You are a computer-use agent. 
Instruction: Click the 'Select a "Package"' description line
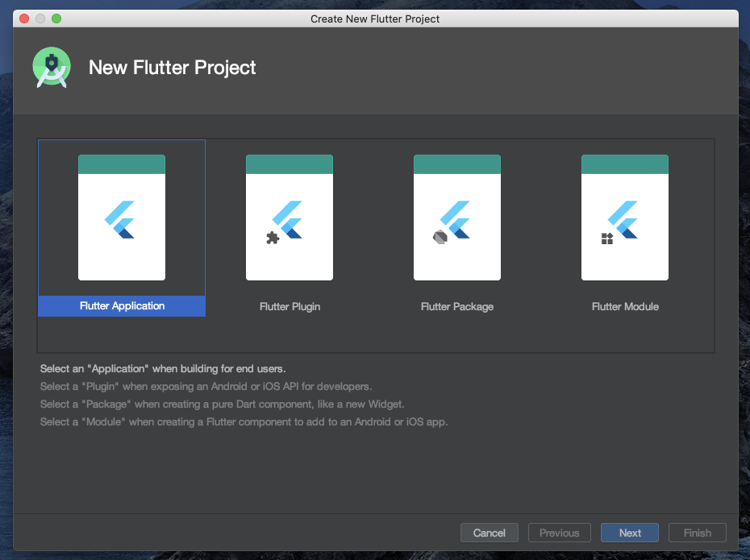[222, 404]
